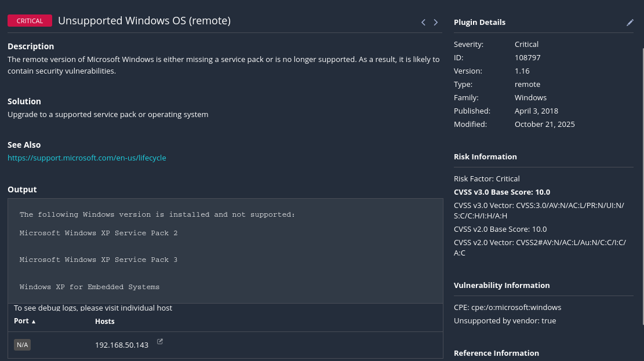Click the Risk Information section heading
The image size is (644, 361).
[x=485, y=156]
